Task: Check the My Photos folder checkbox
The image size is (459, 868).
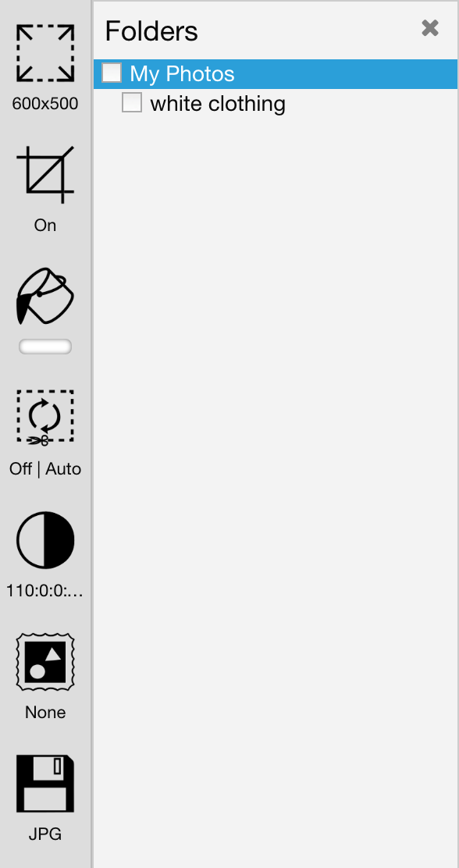Action: tap(112, 73)
